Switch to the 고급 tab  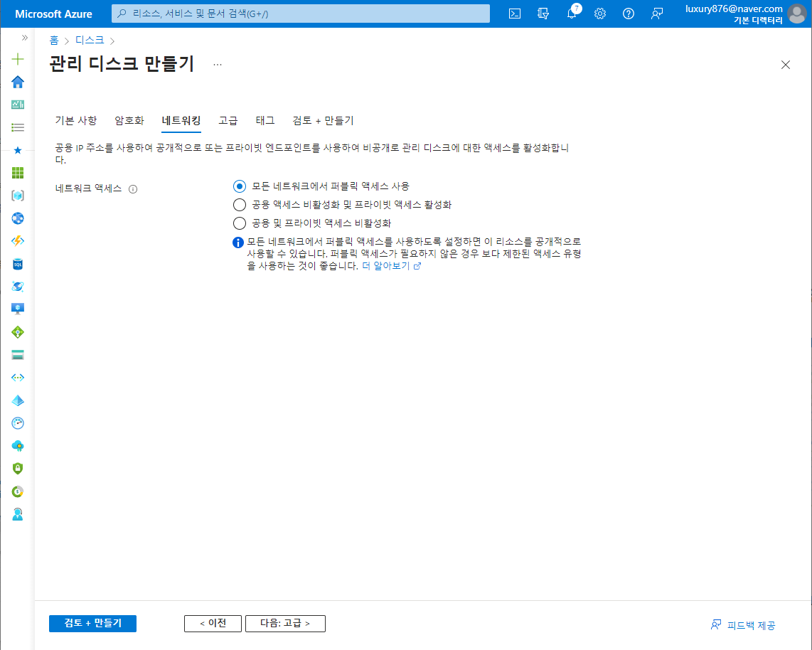click(x=228, y=121)
